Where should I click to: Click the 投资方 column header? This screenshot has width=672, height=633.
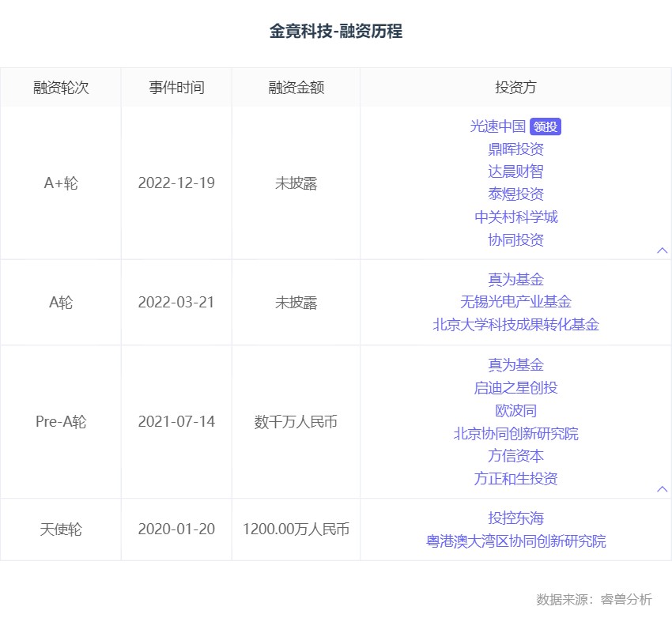tap(515, 88)
